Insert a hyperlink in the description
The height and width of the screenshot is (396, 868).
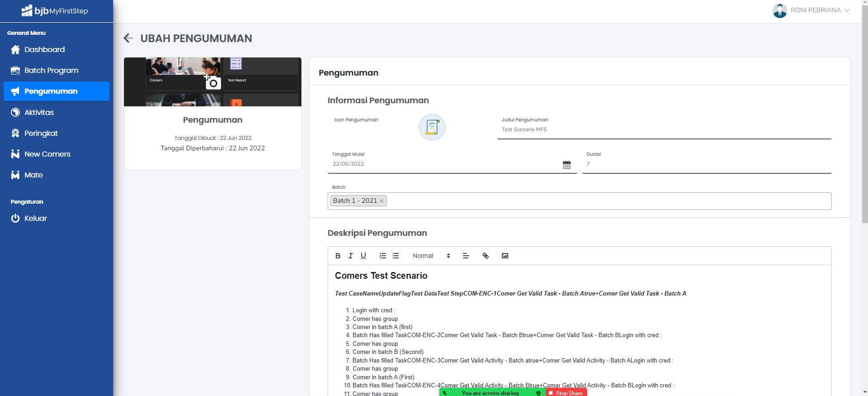click(x=486, y=256)
